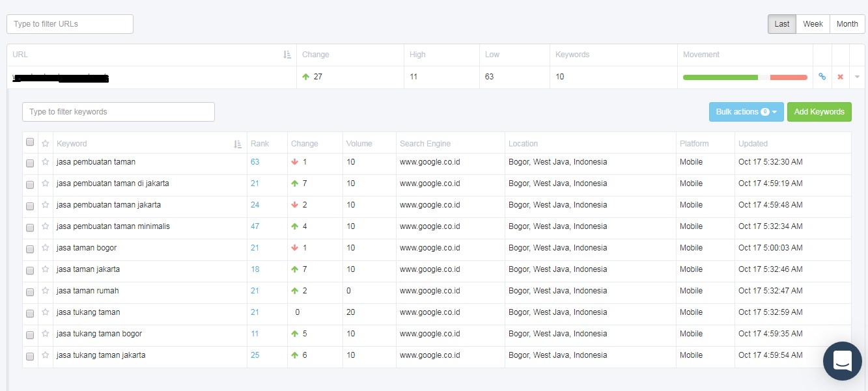Viewport: 868px width, 391px height.
Task: Select the Last view button
Action: [781, 24]
